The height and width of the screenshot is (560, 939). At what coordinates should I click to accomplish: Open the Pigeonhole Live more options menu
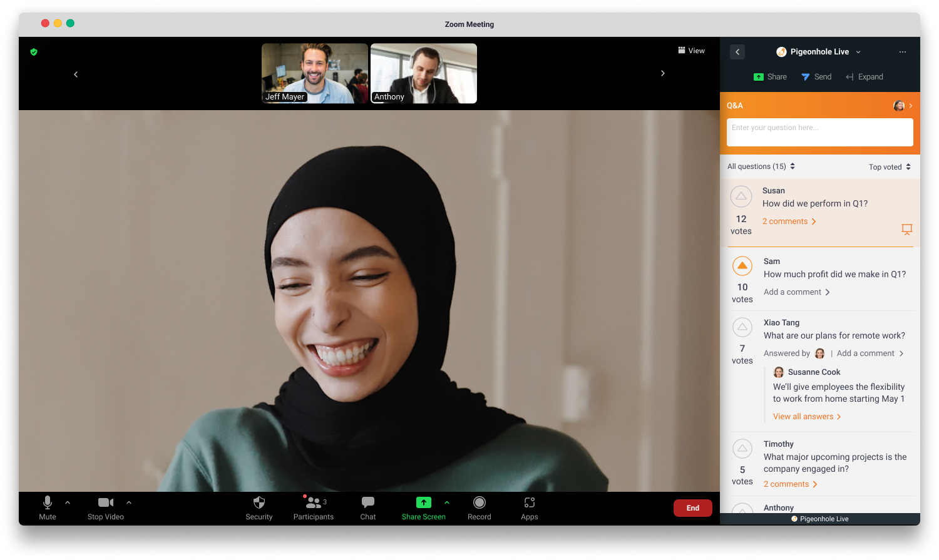(x=902, y=52)
